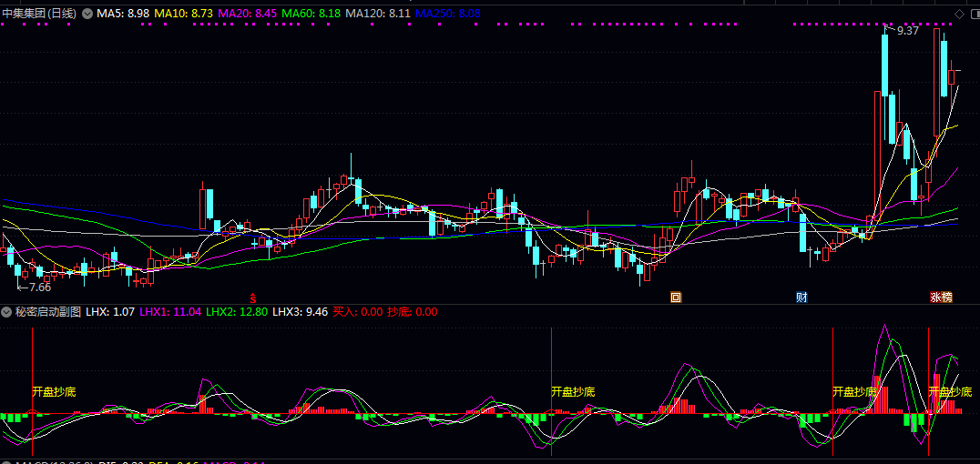This screenshot has width=980, height=464.
Task: Select the MA5 moving average label
Action: click(123, 14)
